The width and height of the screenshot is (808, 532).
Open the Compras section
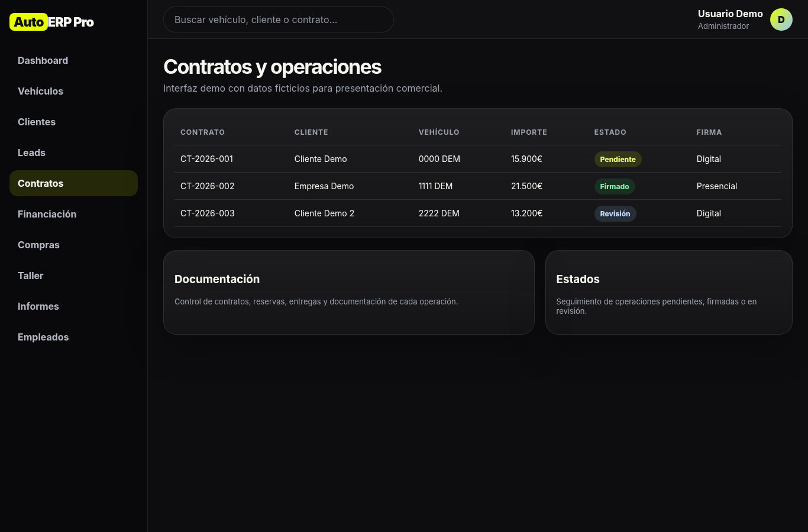pos(73,245)
